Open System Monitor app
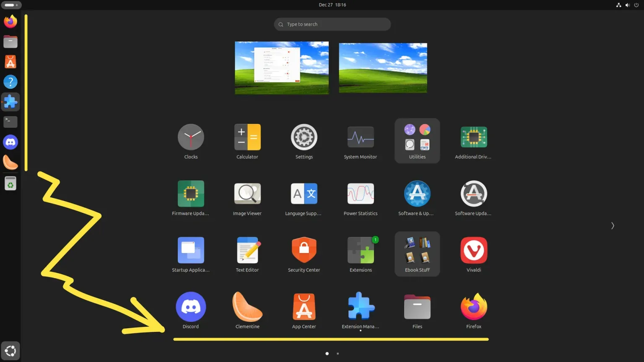This screenshot has width=644, height=362. (x=361, y=141)
